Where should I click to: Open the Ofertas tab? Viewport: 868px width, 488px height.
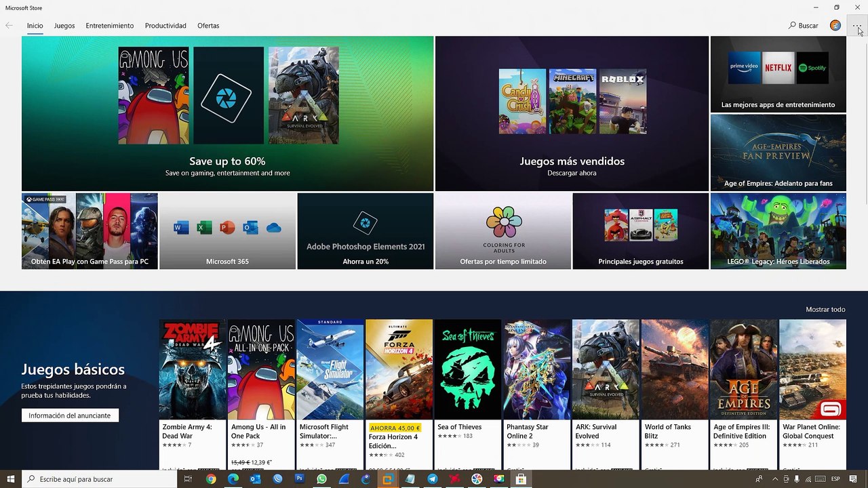(208, 26)
